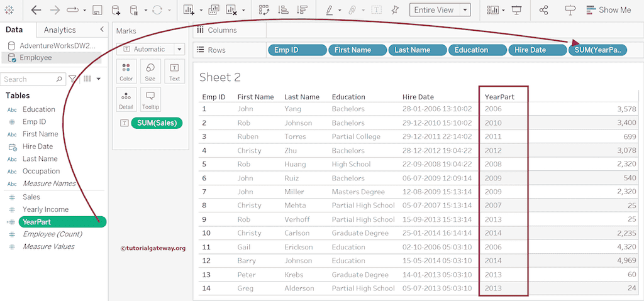Click the filter funnel icon in Data pane
The width and height of the screenshot is (644, 301).
72,79
